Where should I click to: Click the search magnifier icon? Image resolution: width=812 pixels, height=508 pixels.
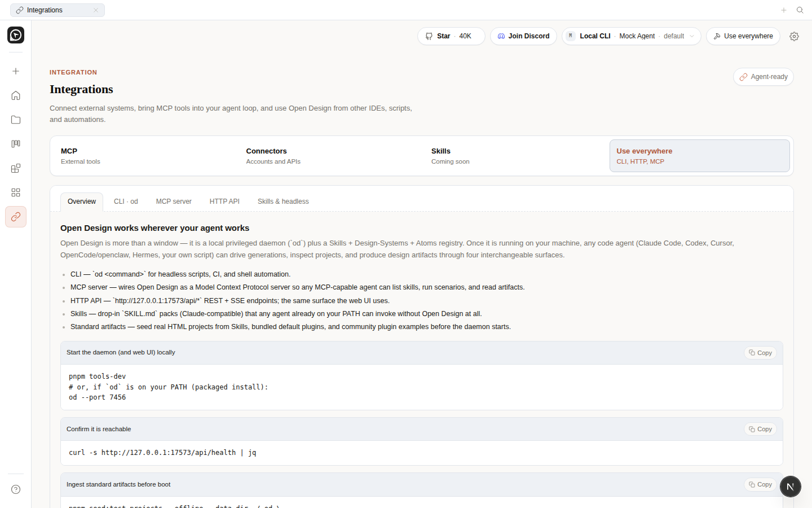(800, 10)
